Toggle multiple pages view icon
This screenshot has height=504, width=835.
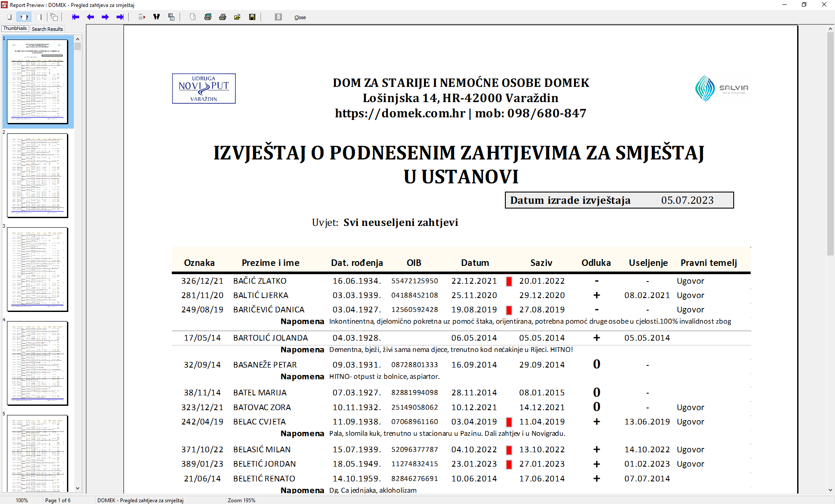[x=54, y=17]
